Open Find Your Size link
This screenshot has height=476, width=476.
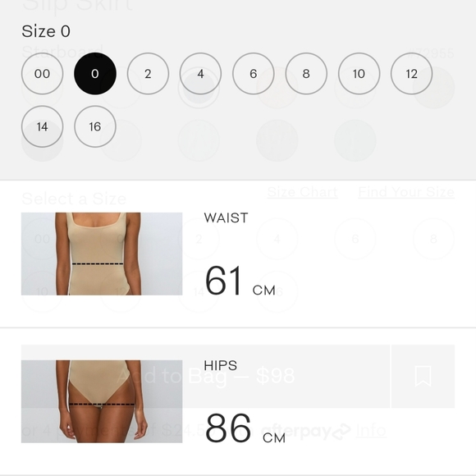[x=406, y=192]
